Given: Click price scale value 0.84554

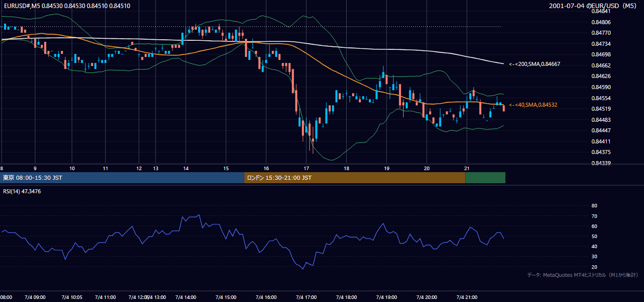Looking at the screenshot, I should pos(601,98).
